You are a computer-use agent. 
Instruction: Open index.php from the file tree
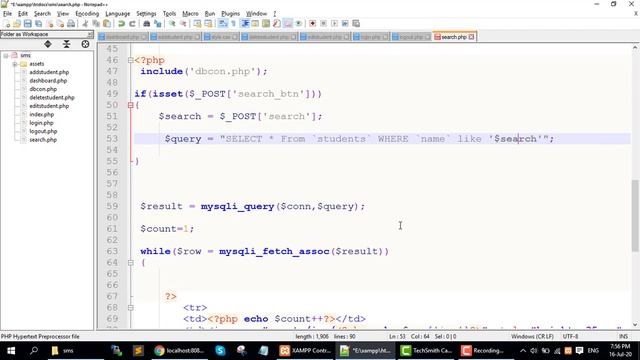click(41, 115)
